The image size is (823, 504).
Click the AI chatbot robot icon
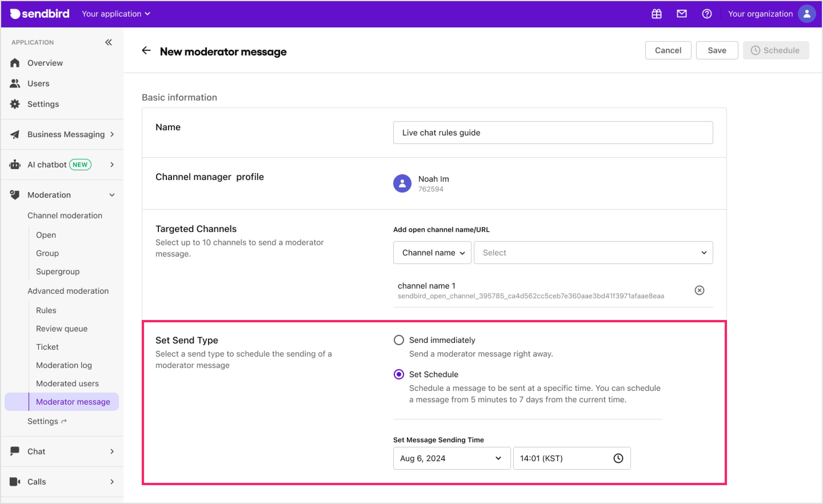15,165
